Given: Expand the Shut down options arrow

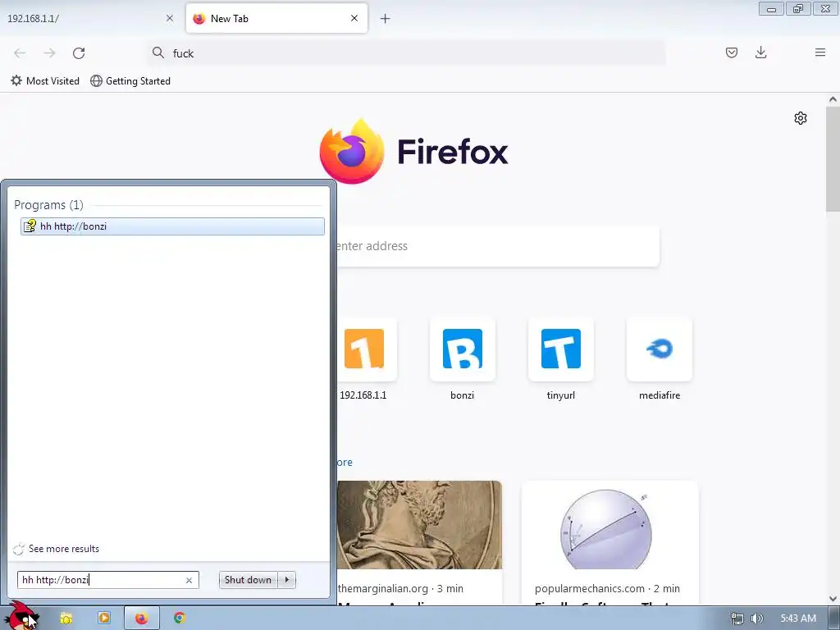Looking at the screenshot, I should coord(286,580).
